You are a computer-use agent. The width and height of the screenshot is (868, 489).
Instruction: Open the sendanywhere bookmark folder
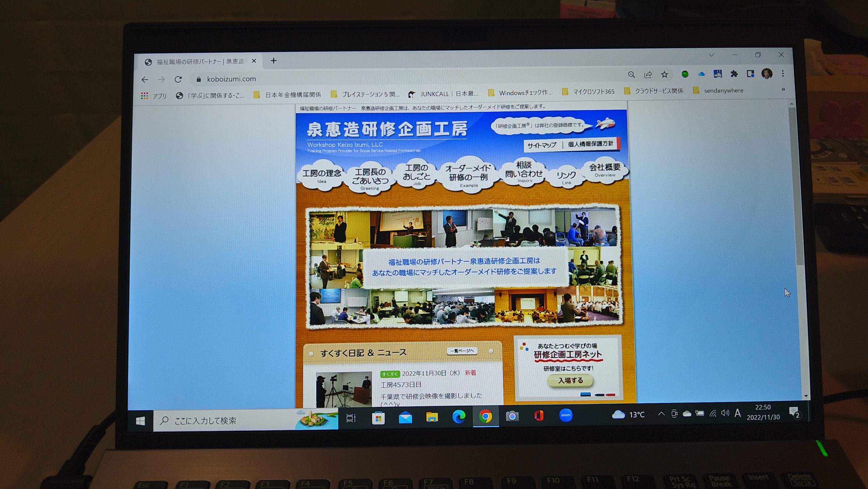pyautogui.click(x=718, y=90)
